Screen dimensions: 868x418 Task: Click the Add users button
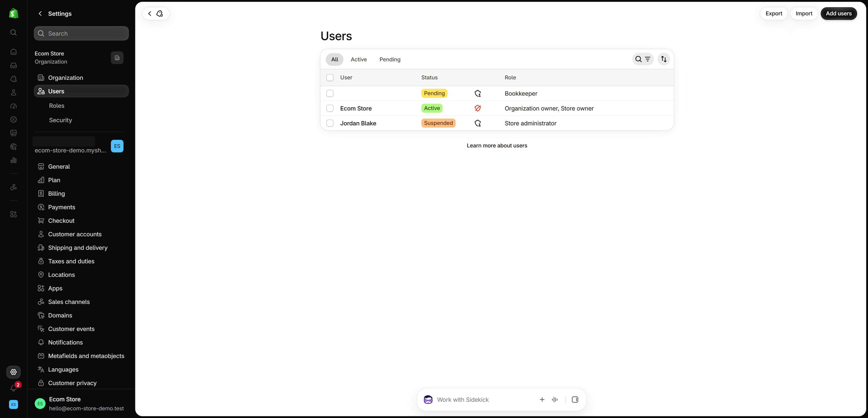[x=838, y=14]
